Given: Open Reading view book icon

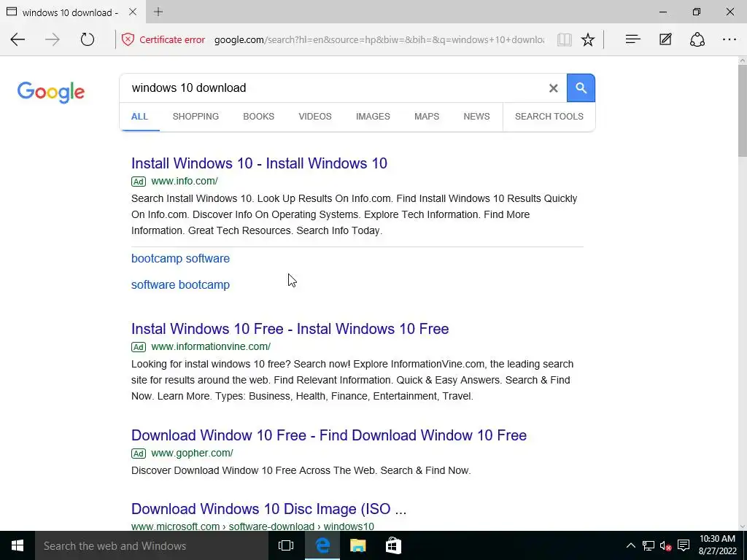Looking at the screenshot, I should coord(564,39).
